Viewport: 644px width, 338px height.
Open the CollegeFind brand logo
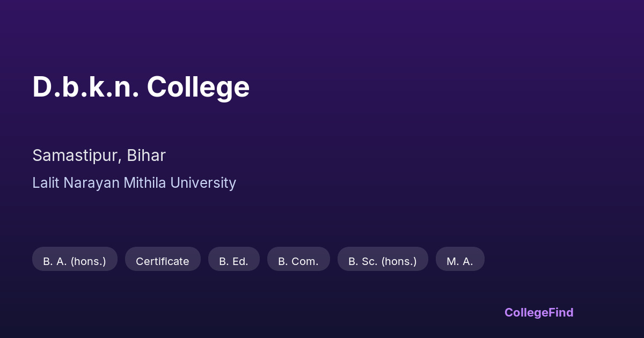point(539,312)
